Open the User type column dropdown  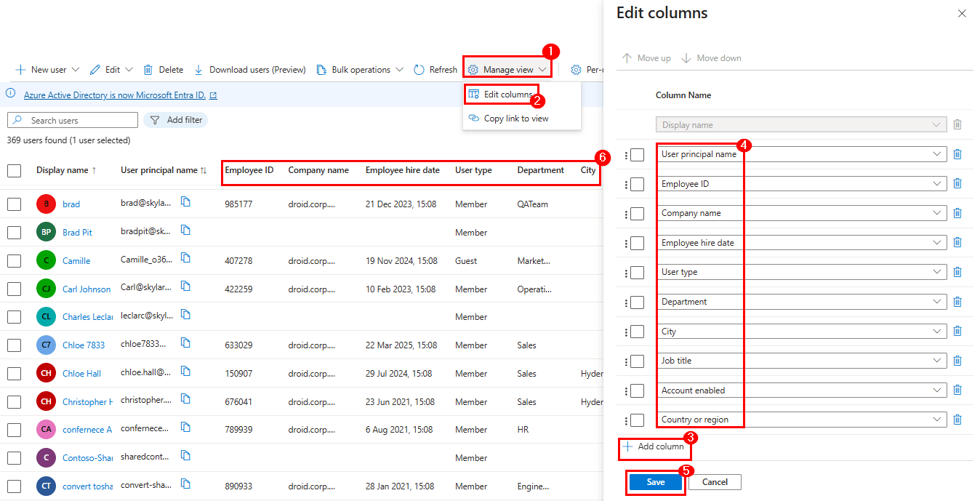pos(801,272)
